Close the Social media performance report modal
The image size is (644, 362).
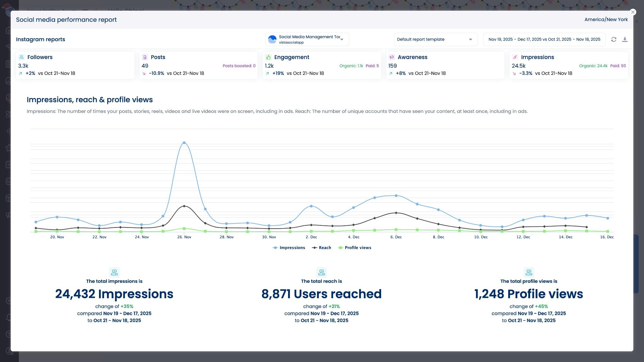point(633,12)
